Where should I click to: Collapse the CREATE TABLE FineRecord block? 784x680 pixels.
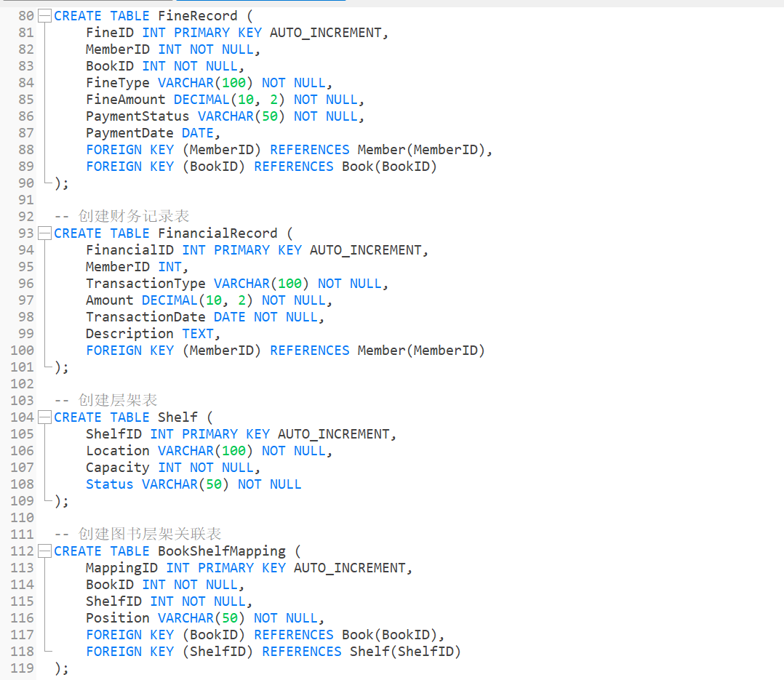(x=45, y=16)
